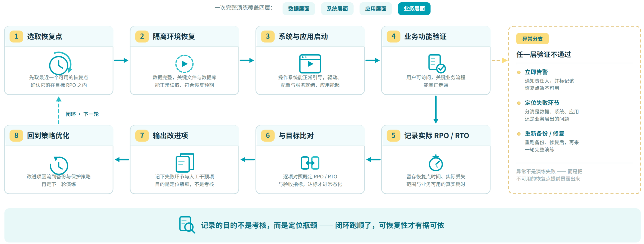The image size is (644, 244).
Task: Select the 数据层面 tab
Action: pos(298,9)
